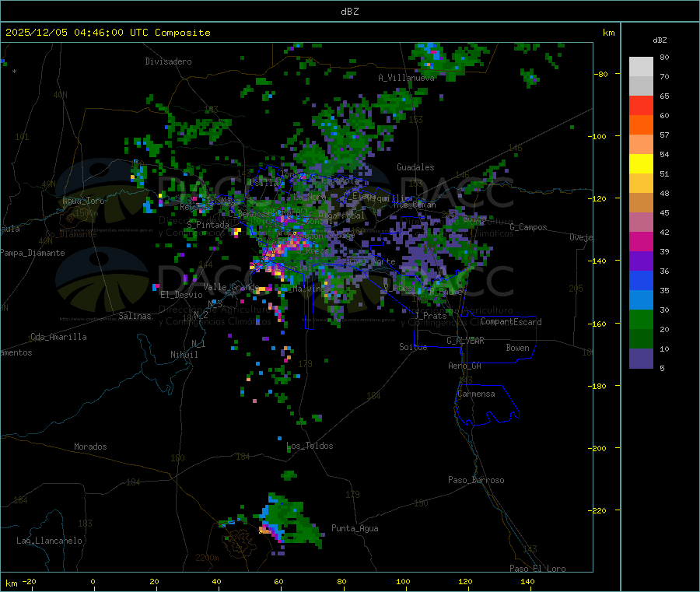Screen dimensions: 700x592
Task: Click the El_Desvio location label
Action: tap(181, 295)
